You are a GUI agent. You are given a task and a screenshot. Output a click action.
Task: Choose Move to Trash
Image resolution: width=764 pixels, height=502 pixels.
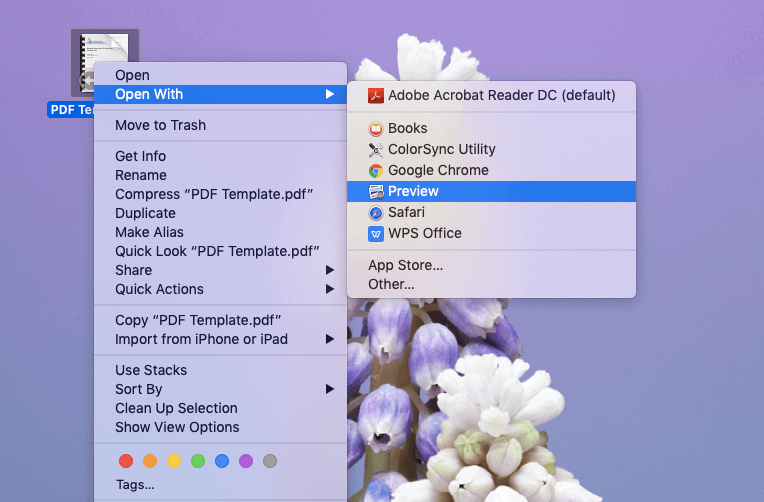[160, 125]
